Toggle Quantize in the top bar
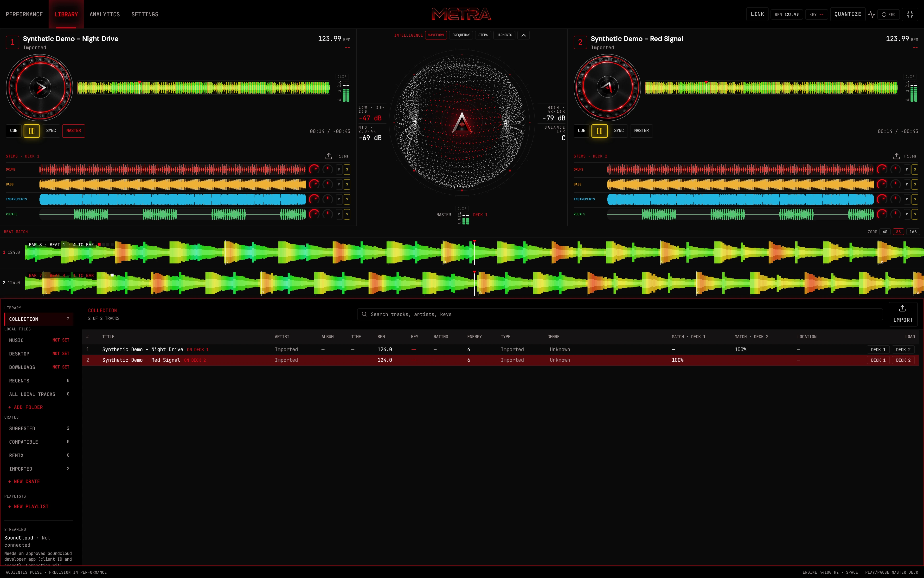The height and width of the screenshot is (578, 924). coord(848,14)
